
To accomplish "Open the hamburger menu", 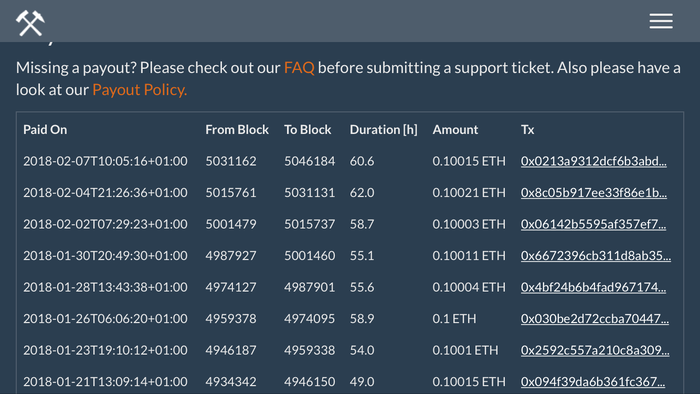I will pos(661,21).
